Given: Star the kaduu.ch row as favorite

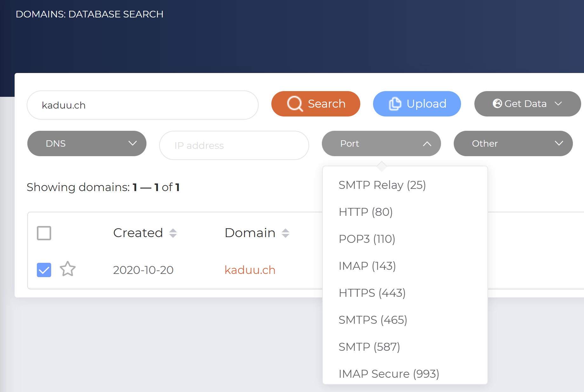Looking at the screenshot, I should coord(68,269).
